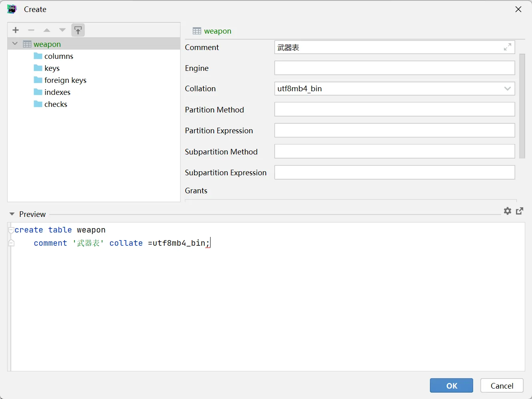Click the Move Down arrow icon

(62, 30)
